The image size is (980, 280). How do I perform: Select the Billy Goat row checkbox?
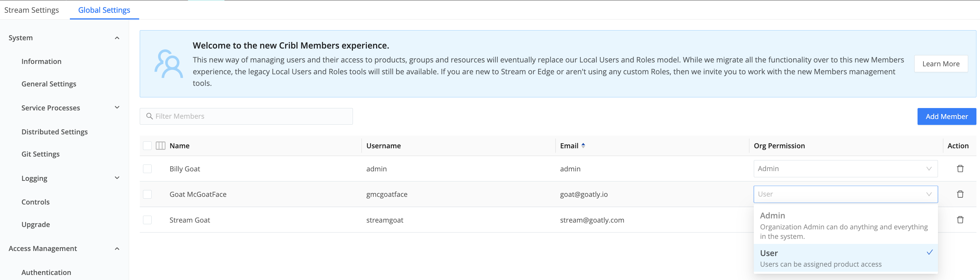(147, 168)
